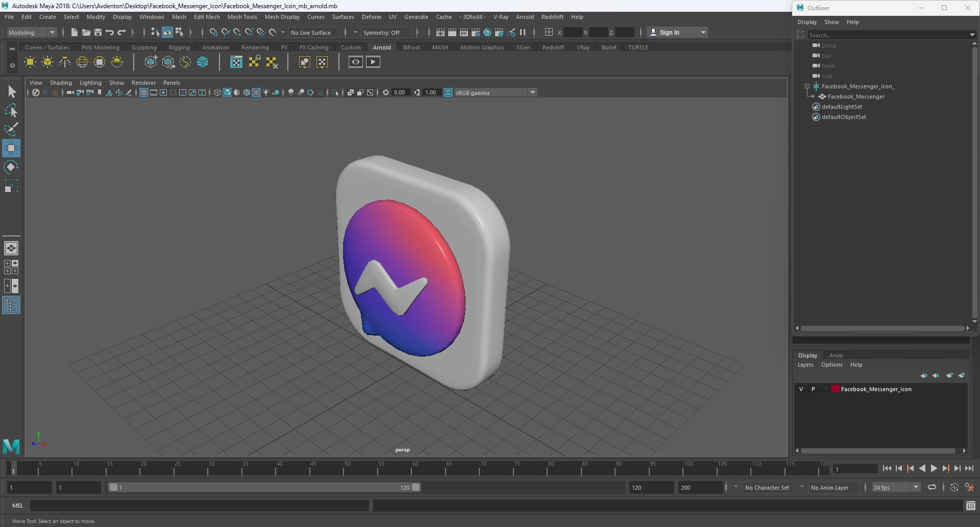Click the shelf settings gear icon
Image resolution: width=980 pixels, height=527 pixels.
(12, 65)
